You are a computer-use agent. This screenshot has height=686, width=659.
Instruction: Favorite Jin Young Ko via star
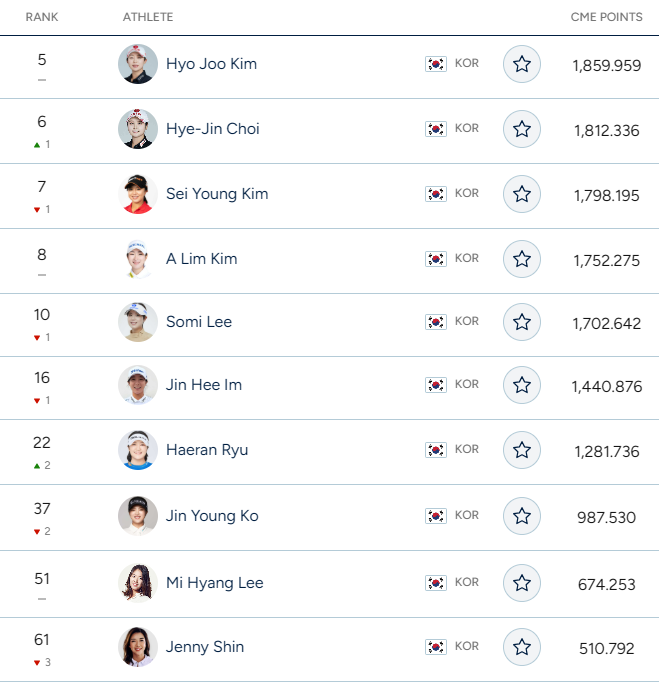coord(521,516)
